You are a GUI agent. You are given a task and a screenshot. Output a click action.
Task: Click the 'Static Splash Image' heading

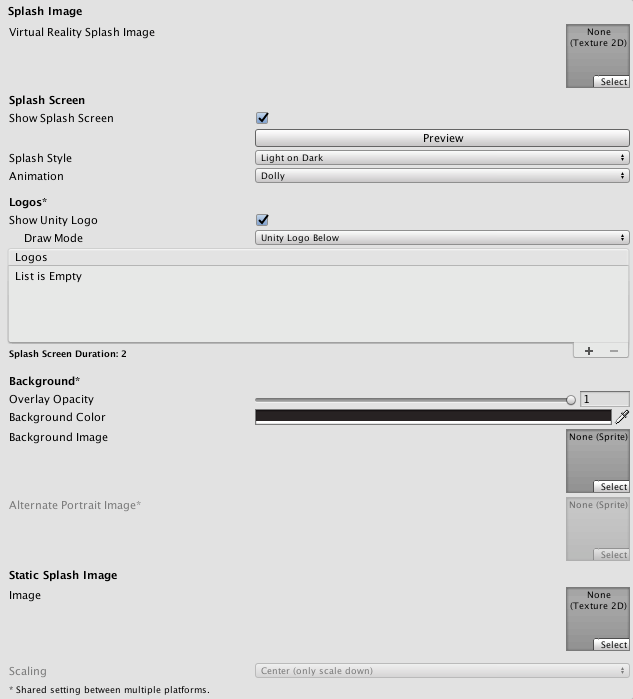point(63,575)
